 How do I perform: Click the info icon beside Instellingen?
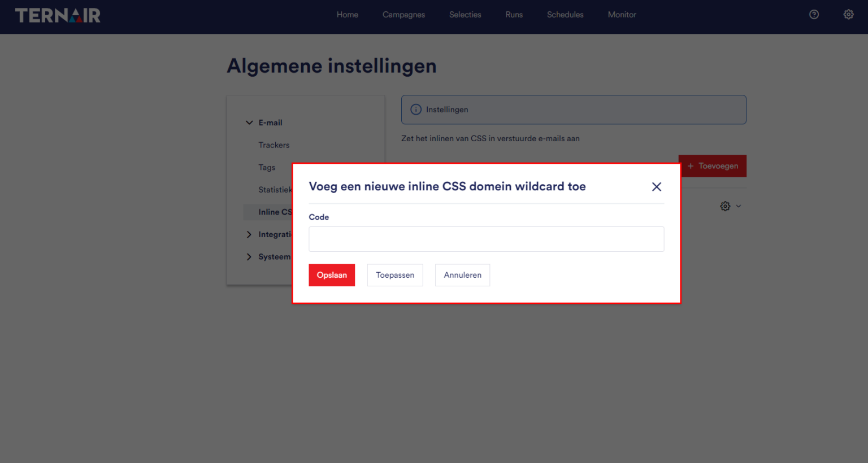point(416,110)
